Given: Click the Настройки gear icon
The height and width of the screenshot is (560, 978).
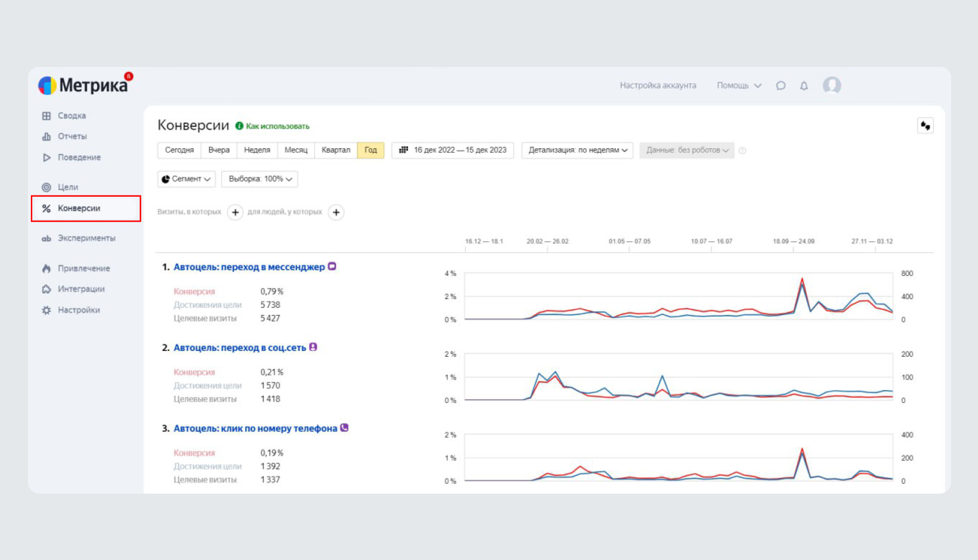Looking at the screenshot, I should (x=47, y=310).
